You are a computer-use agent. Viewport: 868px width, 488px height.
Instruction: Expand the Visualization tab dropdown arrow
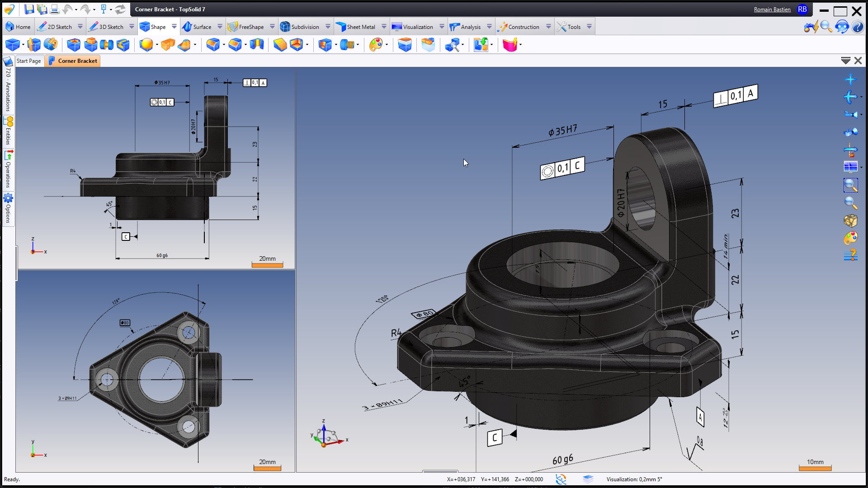442,27
